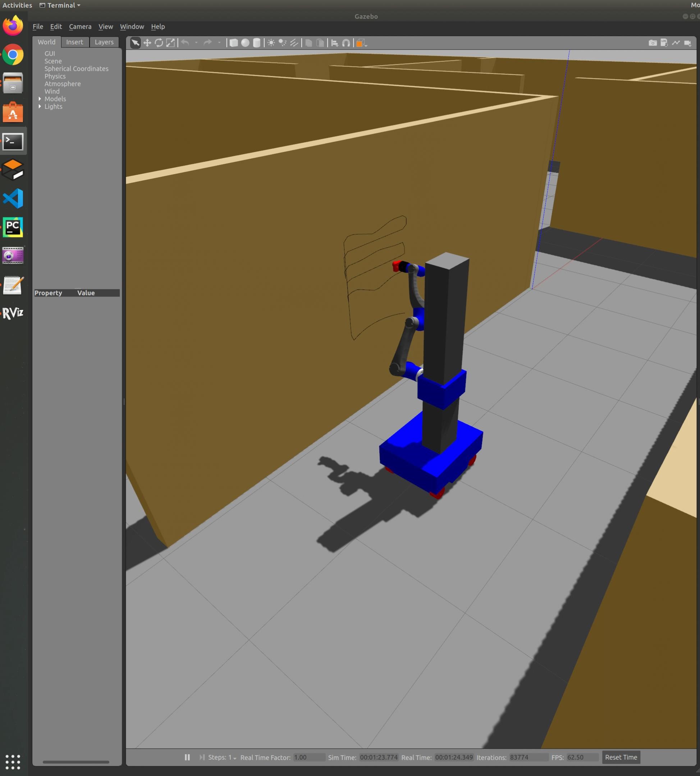The width and height of the screenshot is (700, 776).
Task: Open the Camera menu
Action: pos(80,27)
